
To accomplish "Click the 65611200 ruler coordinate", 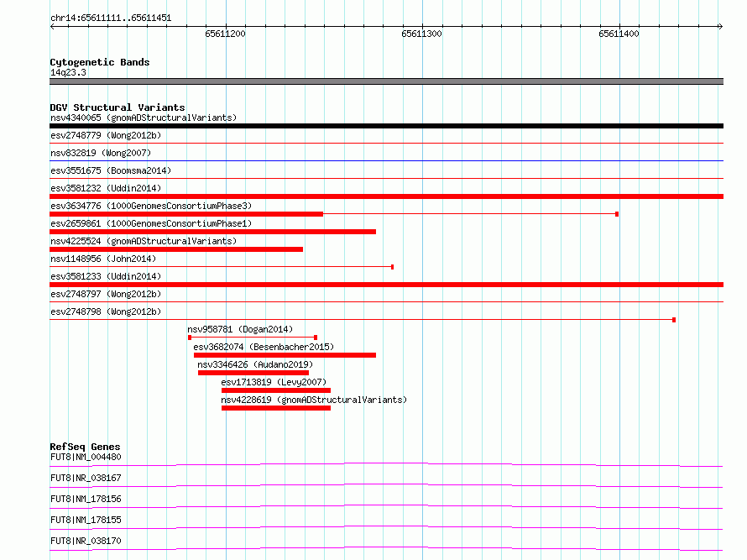I will [x=225, y=34].
